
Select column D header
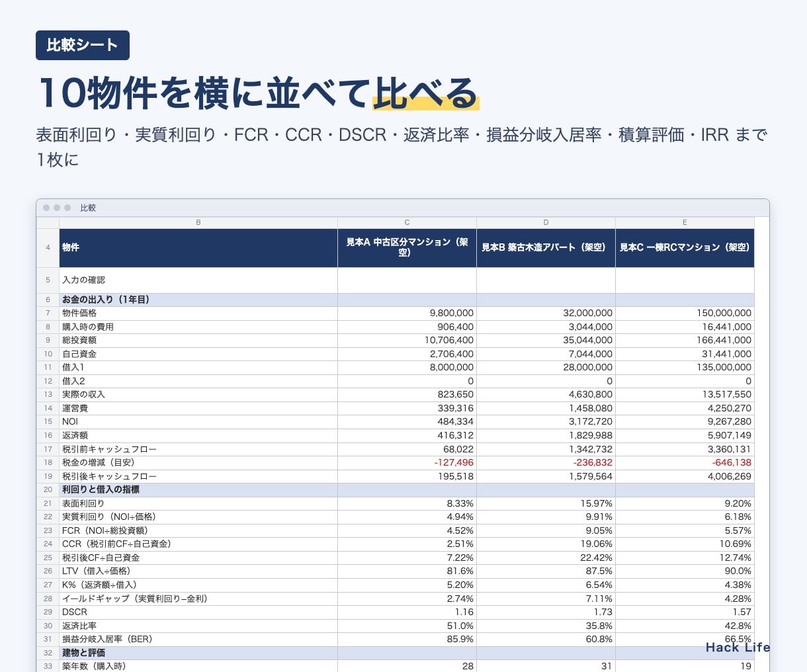tap(546, 222)
